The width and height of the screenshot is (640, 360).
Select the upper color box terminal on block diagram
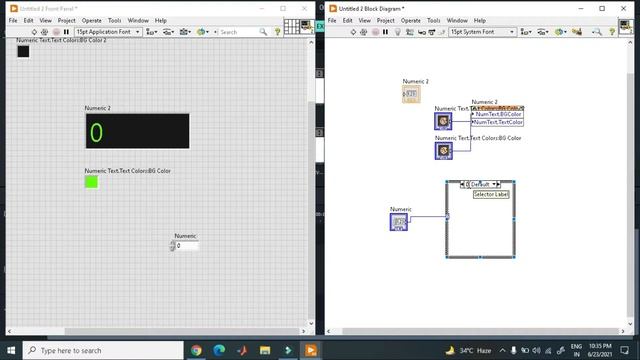pyautogui.click(x=443, y=121)
